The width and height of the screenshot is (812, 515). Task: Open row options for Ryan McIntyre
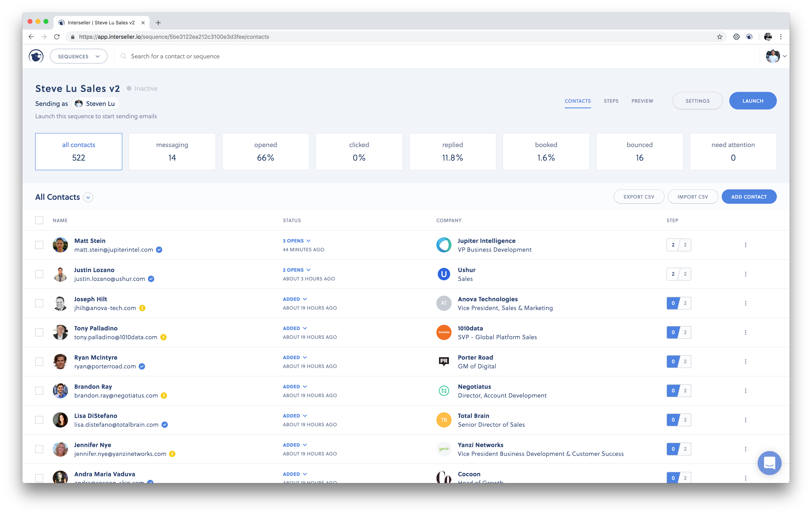pos(745,362)
